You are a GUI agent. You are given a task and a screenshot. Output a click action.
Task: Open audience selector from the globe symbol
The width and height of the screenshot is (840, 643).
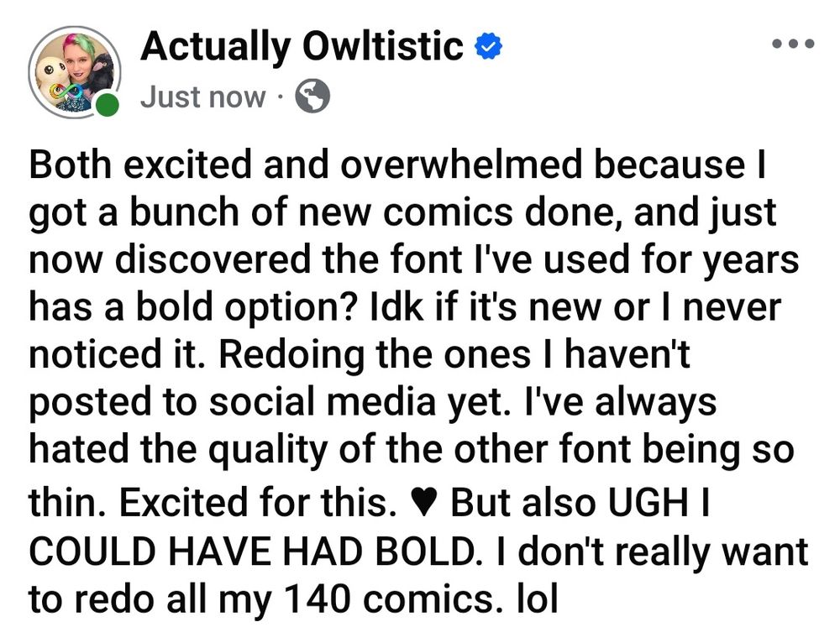pyautogui.click(x=312, y=97)
